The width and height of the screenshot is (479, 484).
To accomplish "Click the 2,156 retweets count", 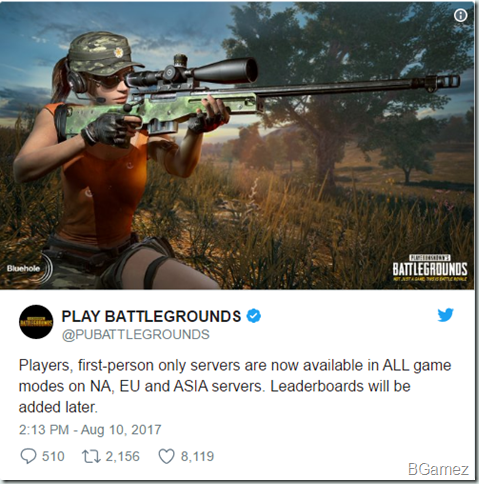I will point(123,456).
